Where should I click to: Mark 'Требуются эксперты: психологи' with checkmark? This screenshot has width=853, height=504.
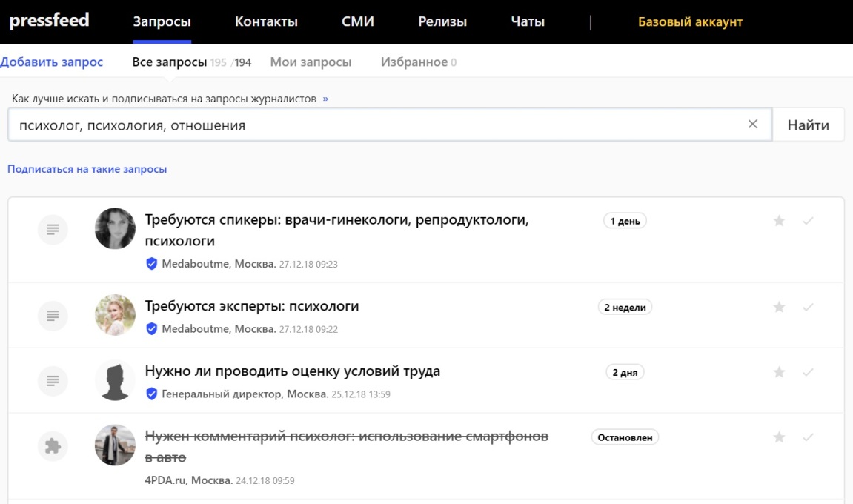[x=808, y=307]
